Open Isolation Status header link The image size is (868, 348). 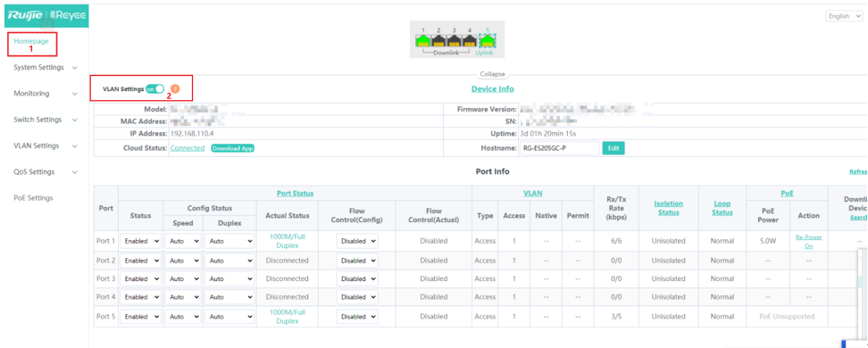pyautogui.click(x=668, y=208)
